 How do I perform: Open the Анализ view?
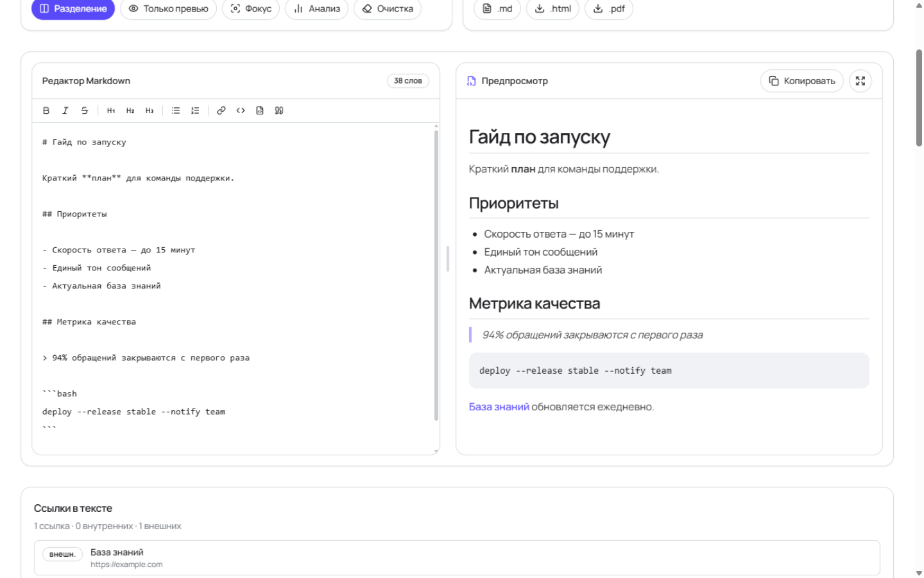pos(317,9)
